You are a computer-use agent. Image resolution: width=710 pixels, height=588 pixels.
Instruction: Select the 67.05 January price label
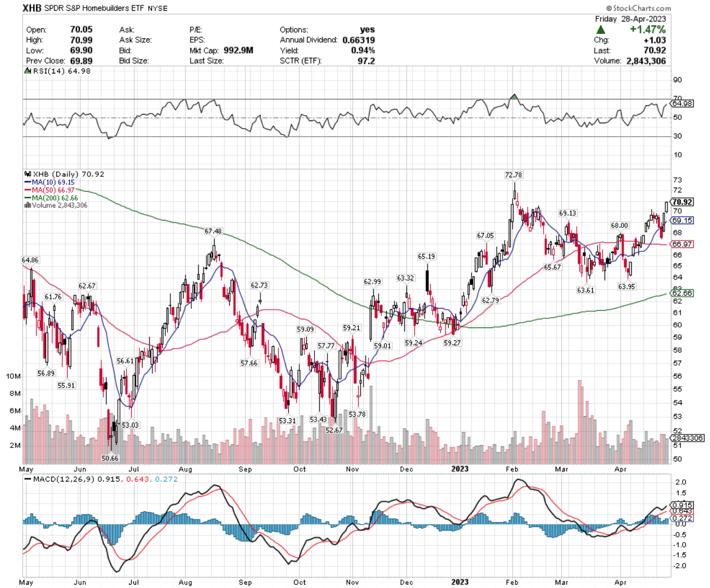point(485,236)
